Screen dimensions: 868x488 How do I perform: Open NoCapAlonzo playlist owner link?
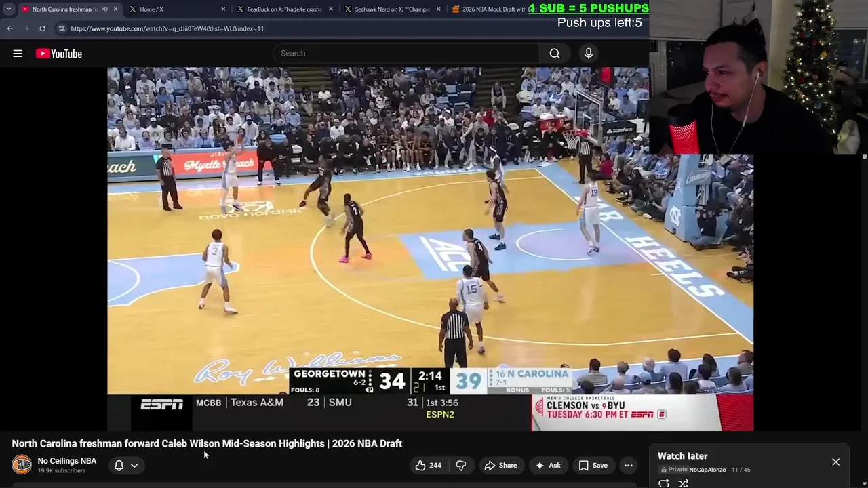(x=707, y=470)
